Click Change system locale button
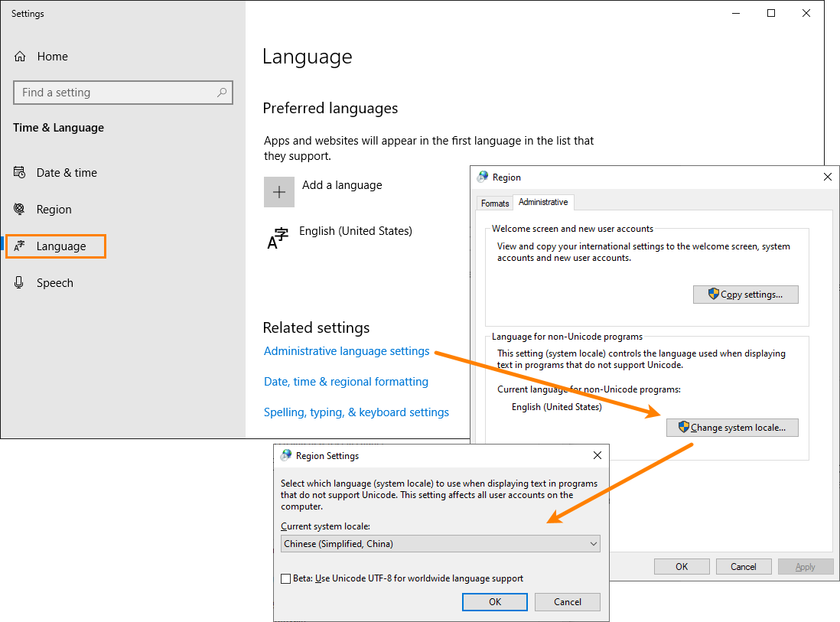840x622 pixels. coord(732,428)
